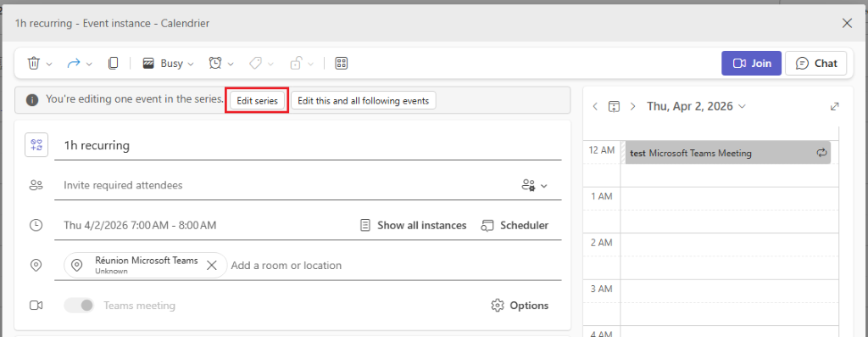Click the clock icon beside time

tap(36, 226)
